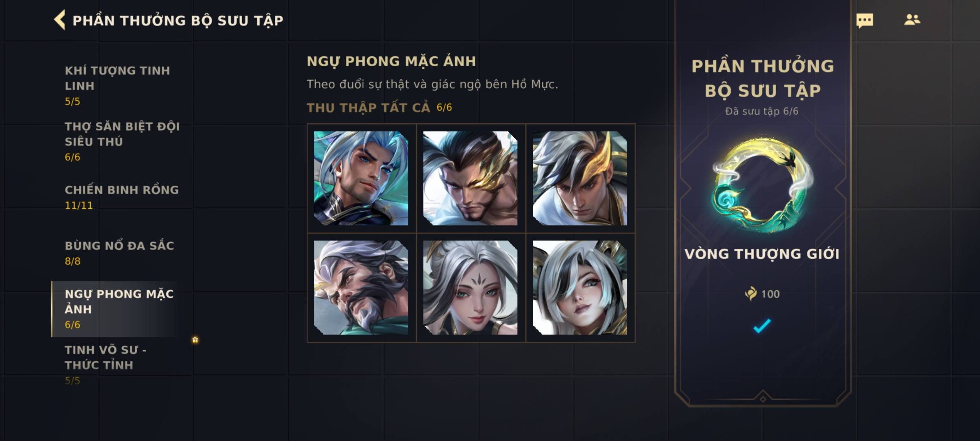This screenshot has height=441, width=980.
Task: Switch to the Chiến Binh Rồng collection
Action: click(x=118, y=197)
